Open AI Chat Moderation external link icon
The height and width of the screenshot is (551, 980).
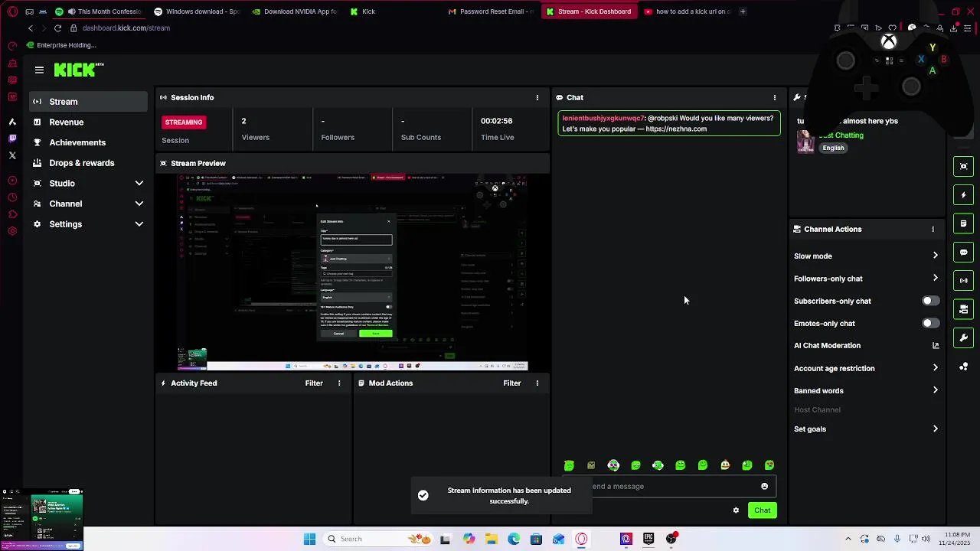936,346
